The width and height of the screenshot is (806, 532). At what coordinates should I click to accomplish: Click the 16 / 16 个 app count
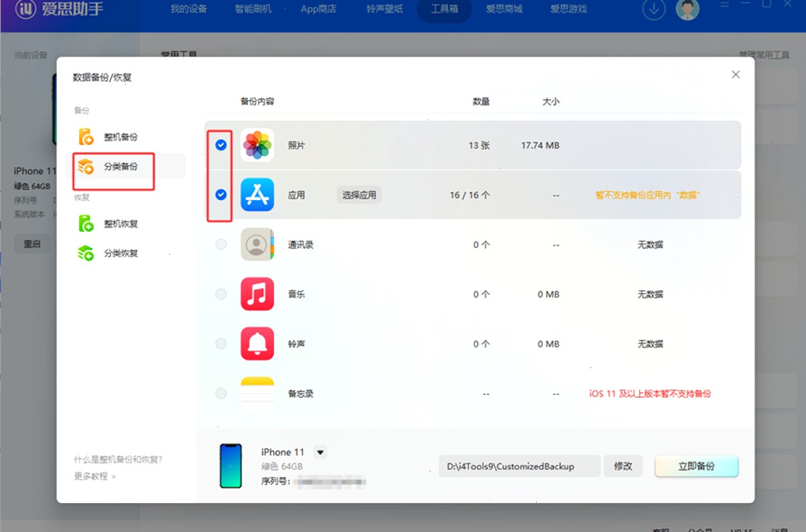470,195
